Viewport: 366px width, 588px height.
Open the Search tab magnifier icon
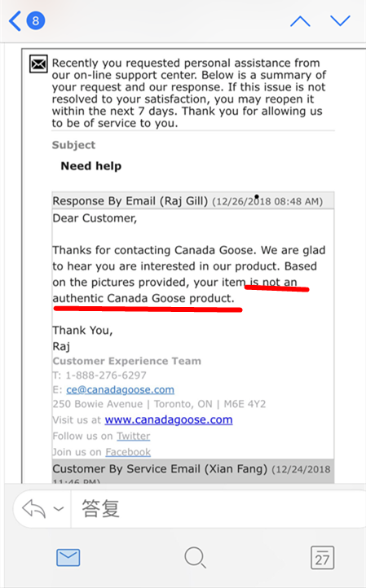195,557
